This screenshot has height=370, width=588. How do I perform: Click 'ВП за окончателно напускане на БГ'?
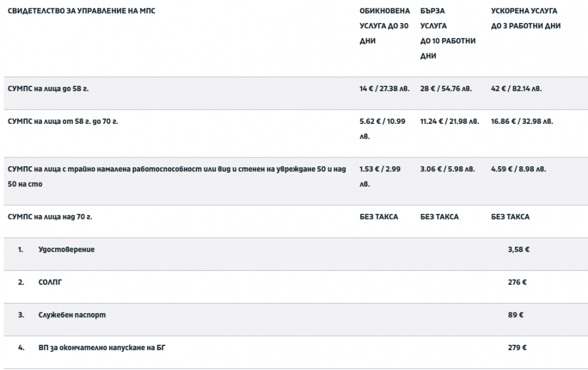(x=106, y=348)
